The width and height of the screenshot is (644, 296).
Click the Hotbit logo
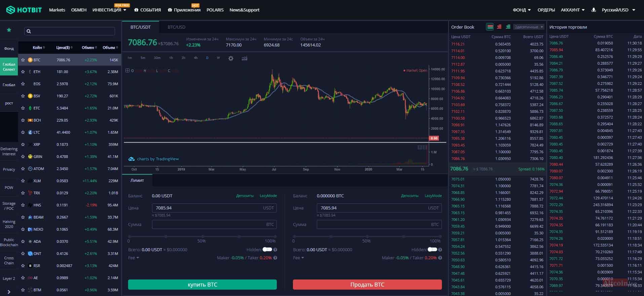tap(24, 10)
